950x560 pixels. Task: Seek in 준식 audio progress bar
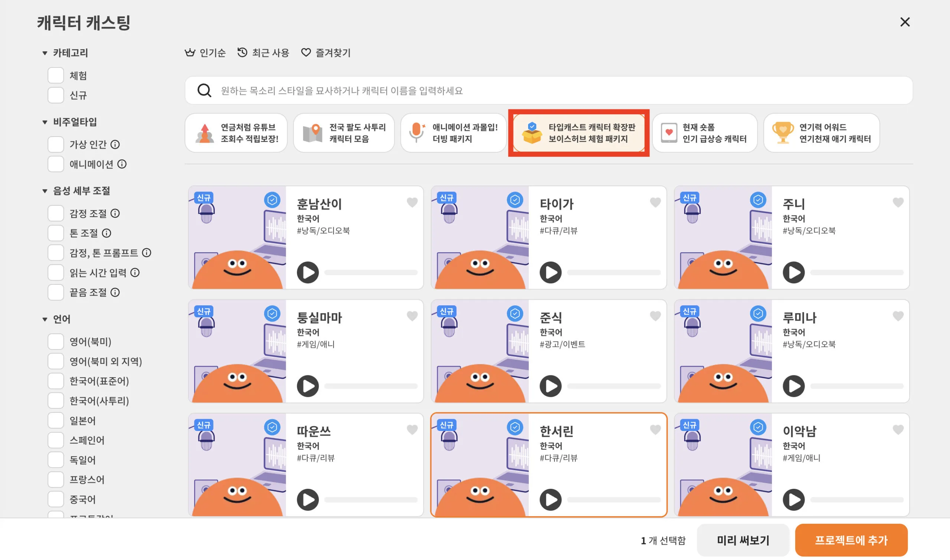tap(614, 386)
